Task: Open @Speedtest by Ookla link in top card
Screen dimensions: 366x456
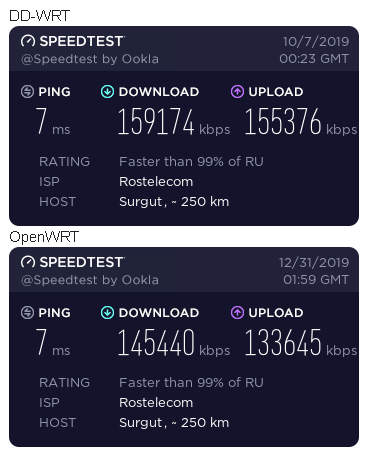Action: (x=90, y=59)
